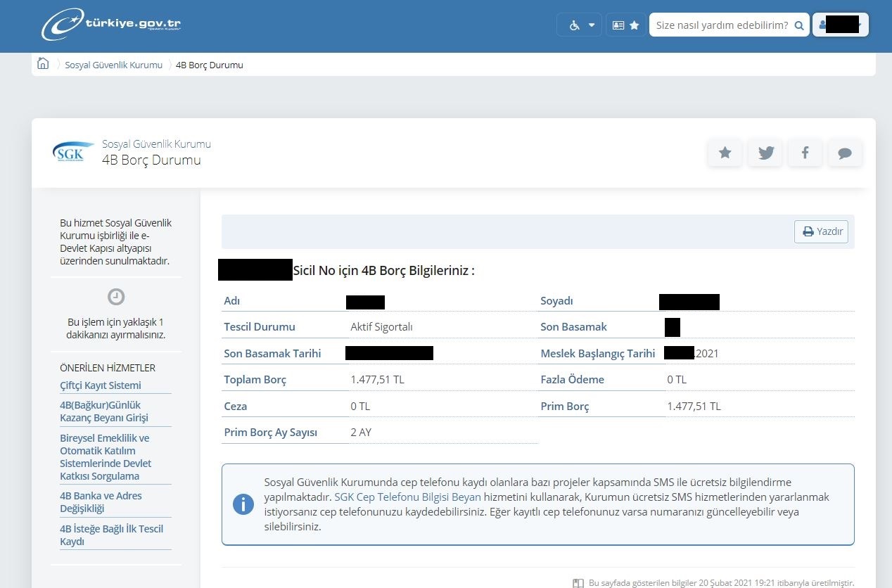The image size is (892, 588).
Task: Open the favorites ID card star icon
Action: 625,25
